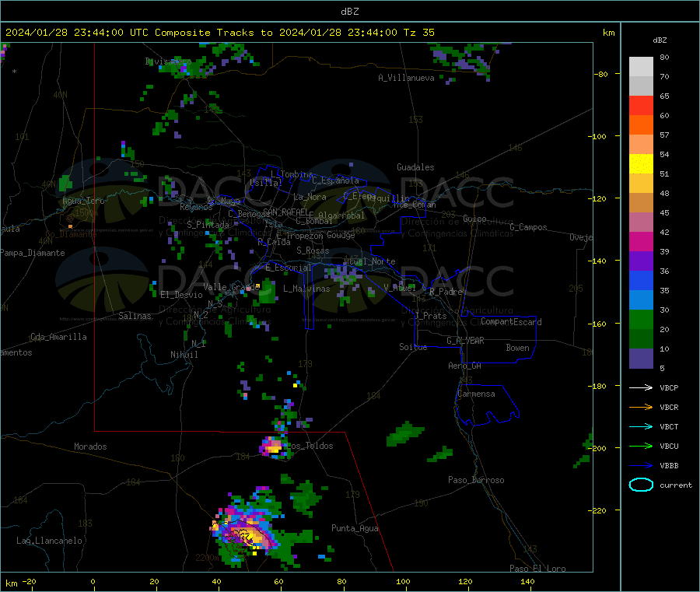Click the G_Campos place label

click(528, 227)
